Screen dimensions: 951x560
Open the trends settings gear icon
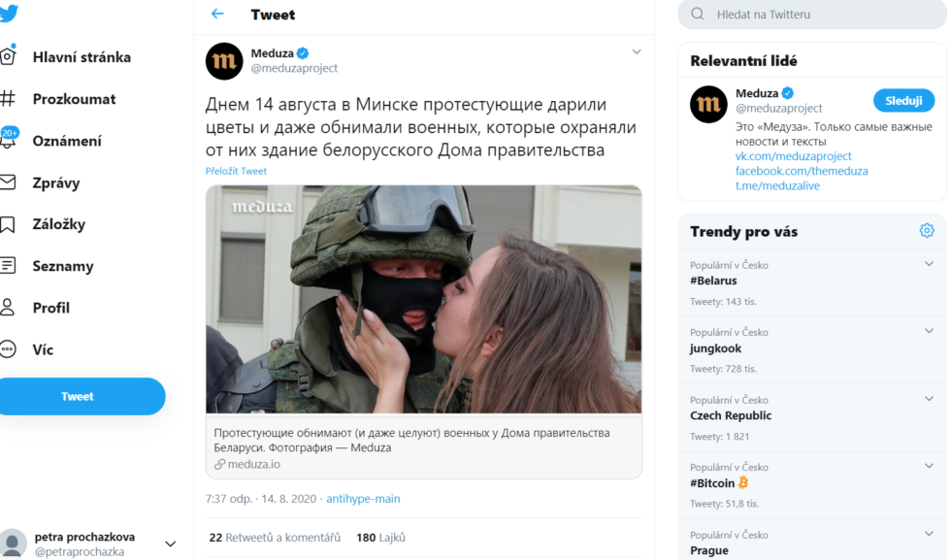click(x=926, y=231)
